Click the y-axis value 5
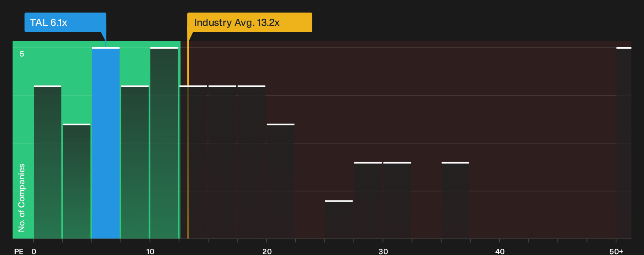644x255 pixels. point(22,54)
